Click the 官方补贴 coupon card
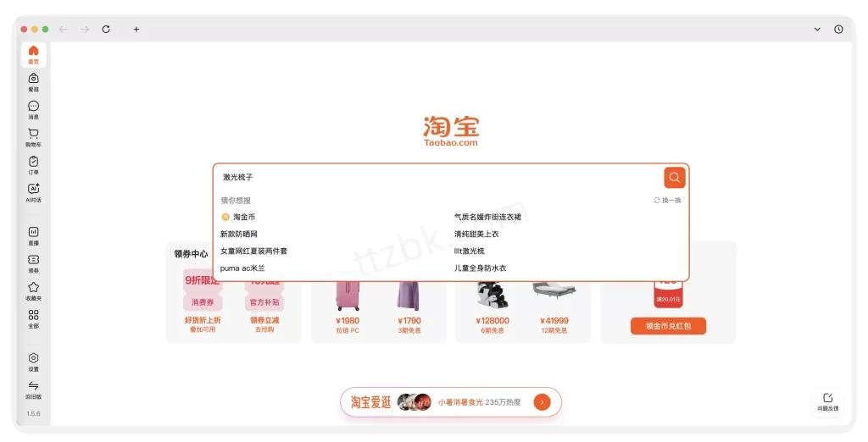The image size is (868, 442). tap(264, 296)
